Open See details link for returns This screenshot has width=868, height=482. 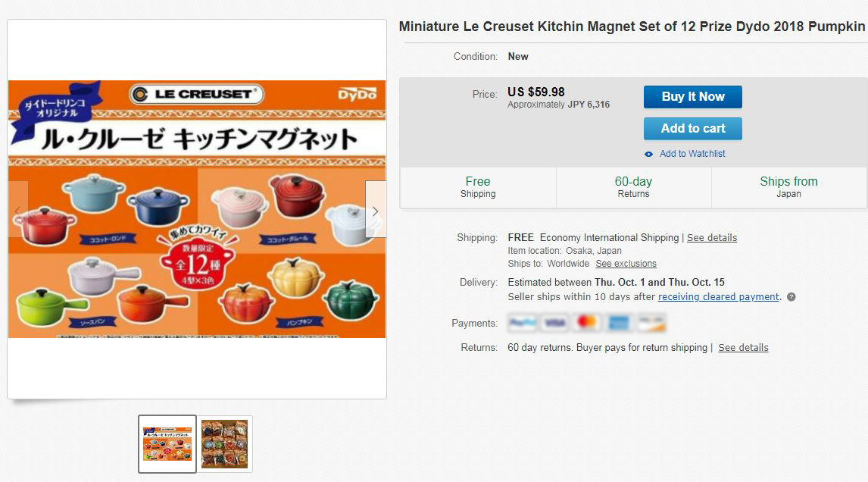(743, 348)
